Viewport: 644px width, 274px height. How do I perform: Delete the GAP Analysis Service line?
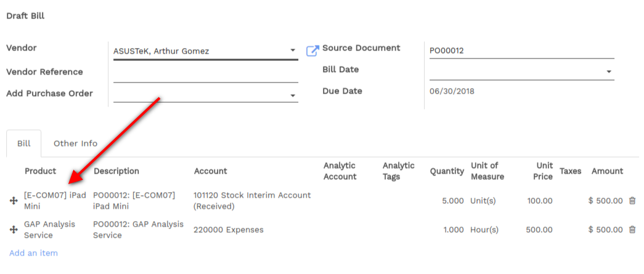[x=632, y=230]
